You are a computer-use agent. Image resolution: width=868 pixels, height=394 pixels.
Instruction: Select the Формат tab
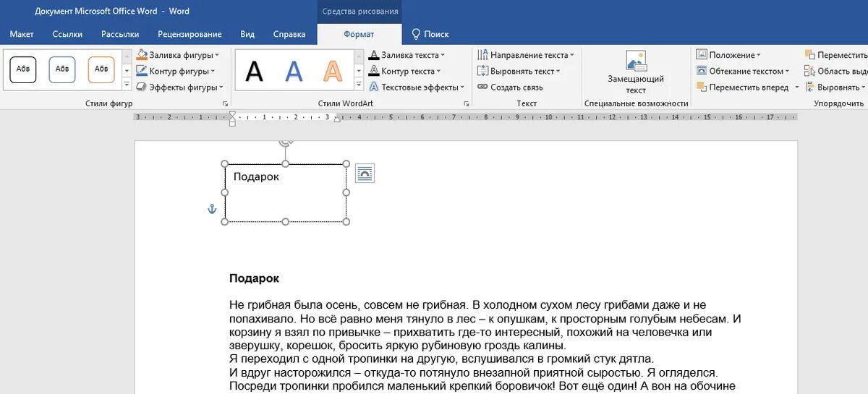pyautogui.click(x=359, y=34)
